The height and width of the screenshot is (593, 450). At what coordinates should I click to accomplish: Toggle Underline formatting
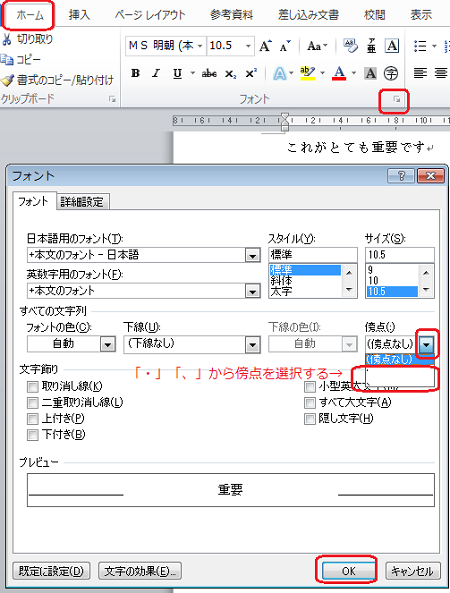[x=177, y=73]
